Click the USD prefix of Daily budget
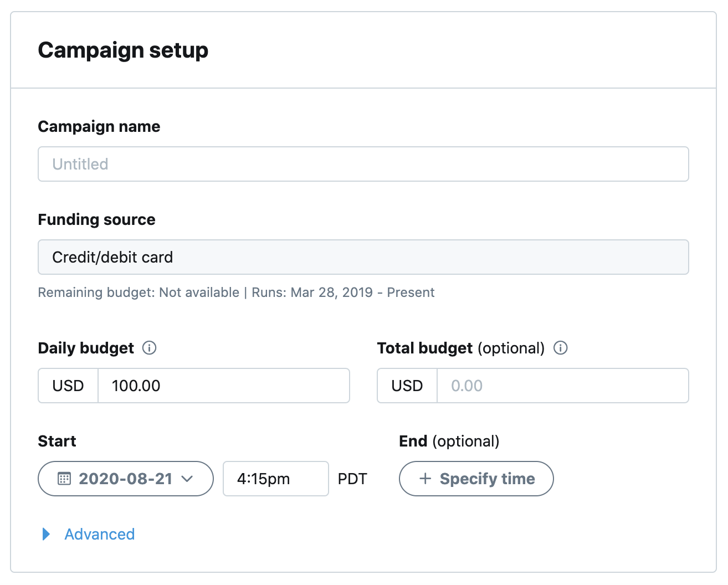Viewport: 728px width, 585px height. pos(68,386)
